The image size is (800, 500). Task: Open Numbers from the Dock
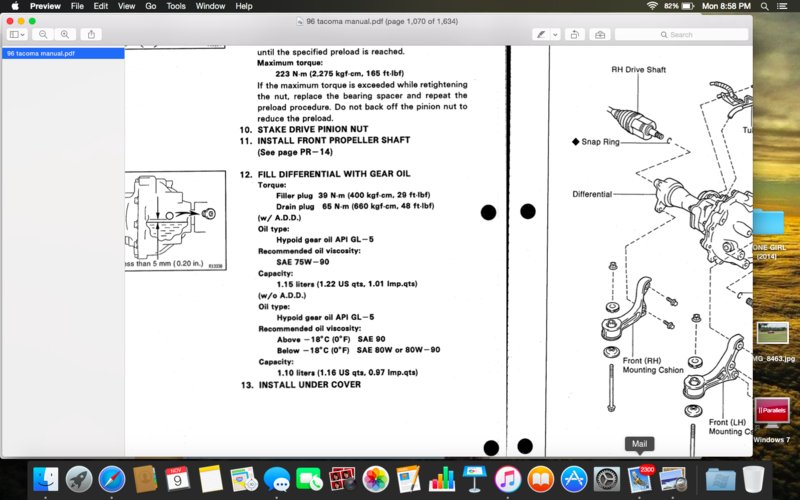[x=442, y=479]
